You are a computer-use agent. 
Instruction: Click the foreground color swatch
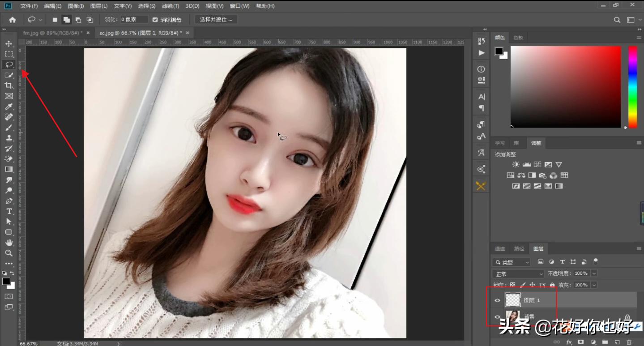pyautogui.click(x=6, y=282)
